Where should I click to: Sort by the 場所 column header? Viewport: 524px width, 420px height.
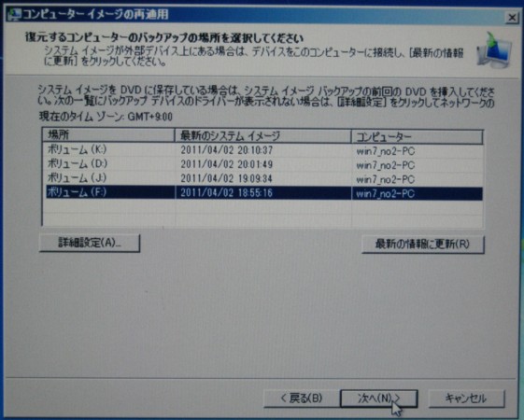108,135
